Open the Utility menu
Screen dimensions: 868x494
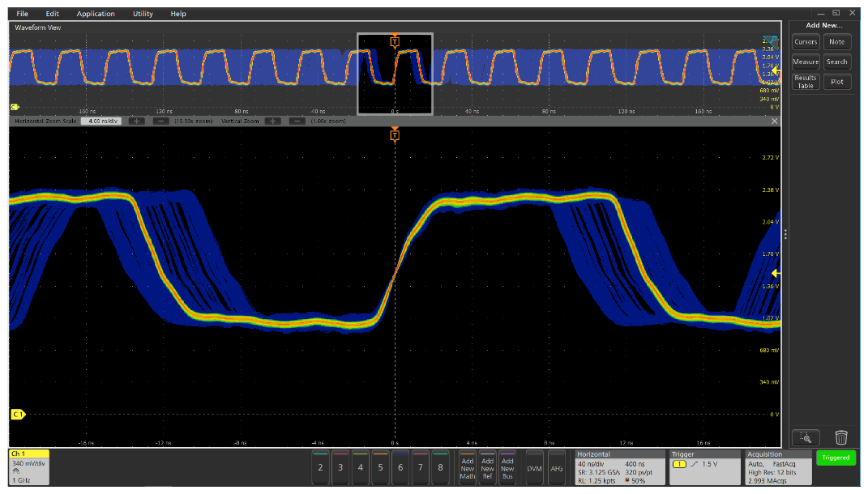point(143,14)
